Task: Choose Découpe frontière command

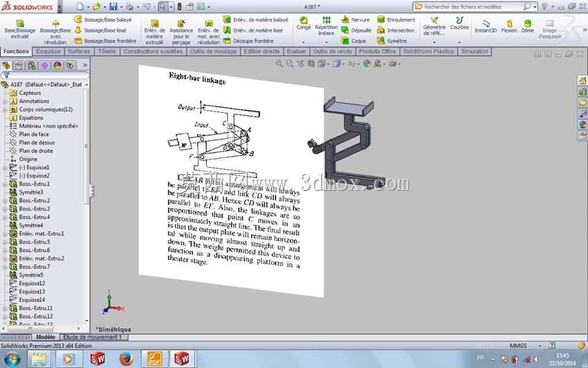Action: (249, 41)
